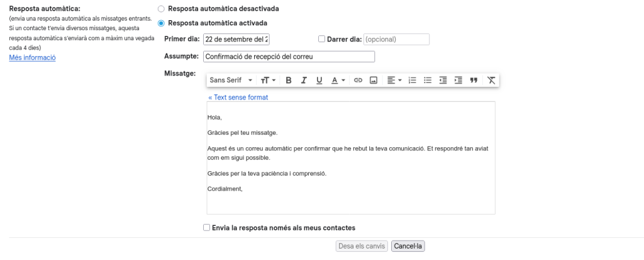Screen dimensions: 644x260
Task: Open the text color picker
Action: 338,81
